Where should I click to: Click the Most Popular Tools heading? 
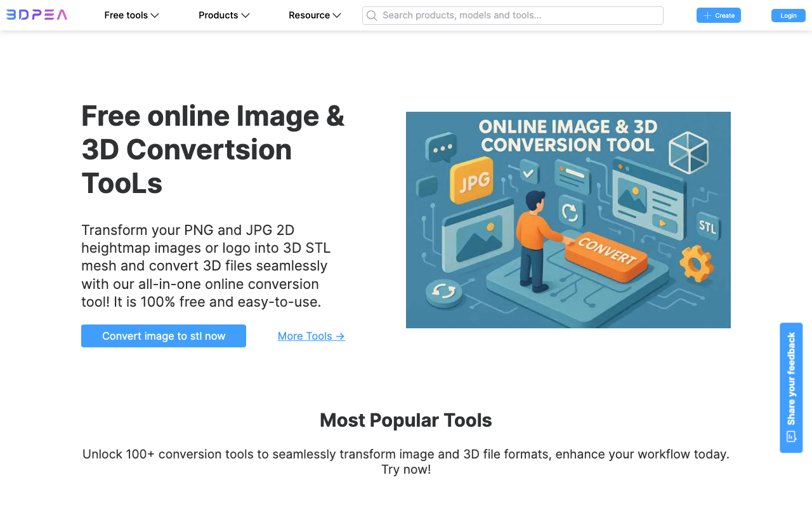click(406, 420)
